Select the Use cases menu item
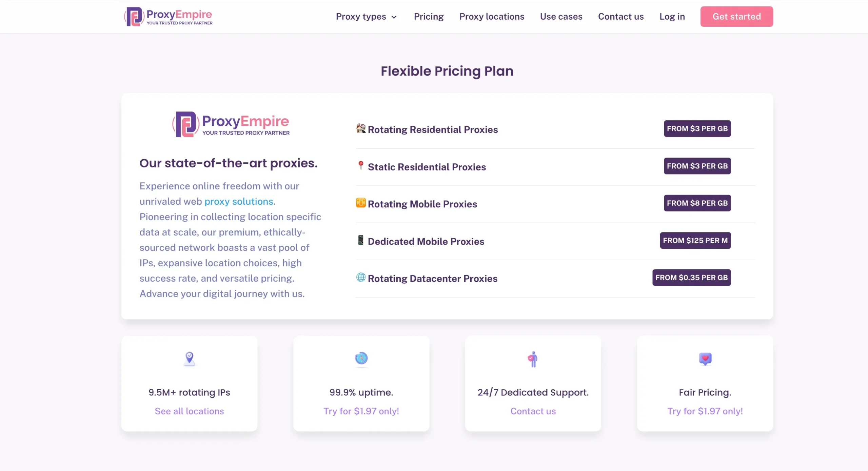The width and height of the screenshot is (868, 471). click(561, 16)
